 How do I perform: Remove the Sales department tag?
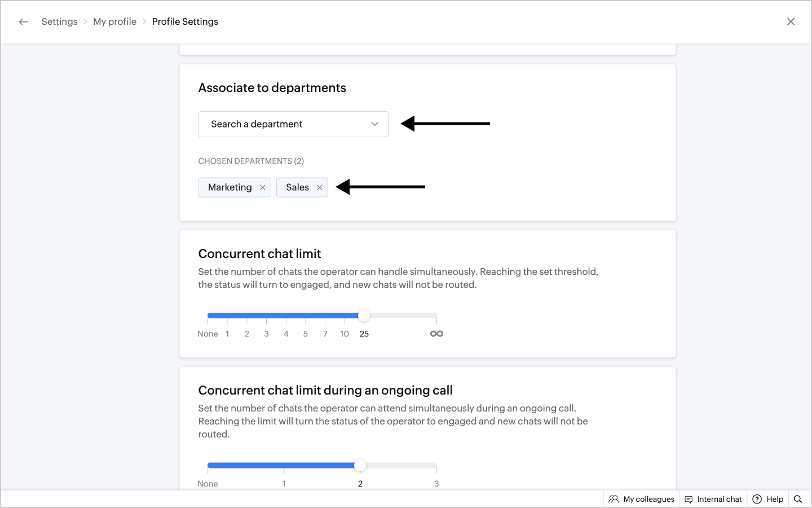click(x=320, y=187)
